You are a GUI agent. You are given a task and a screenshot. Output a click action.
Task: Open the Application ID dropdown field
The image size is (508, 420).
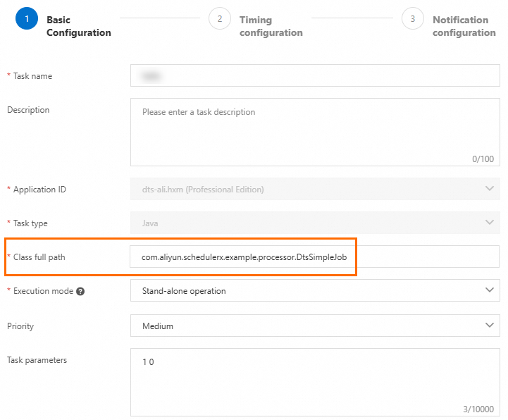(x=315, y=189)
